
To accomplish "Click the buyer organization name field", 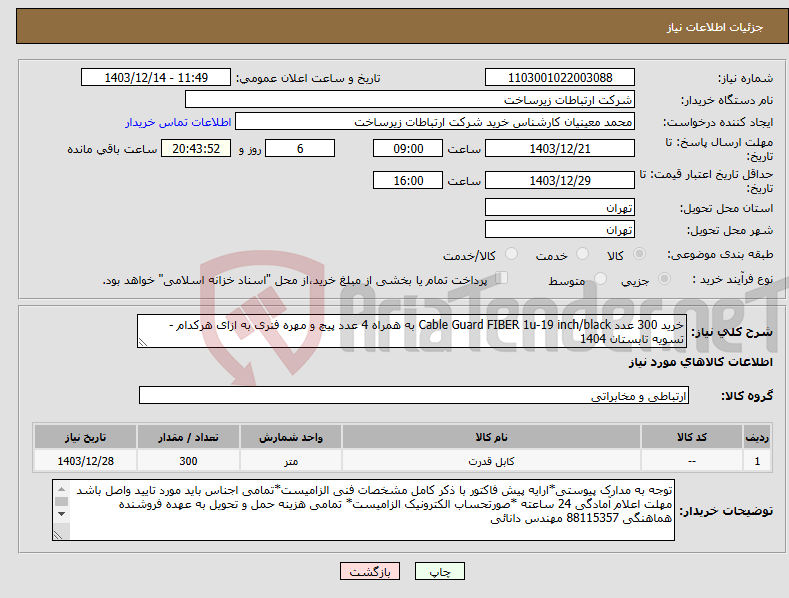I will pos(410,100).
